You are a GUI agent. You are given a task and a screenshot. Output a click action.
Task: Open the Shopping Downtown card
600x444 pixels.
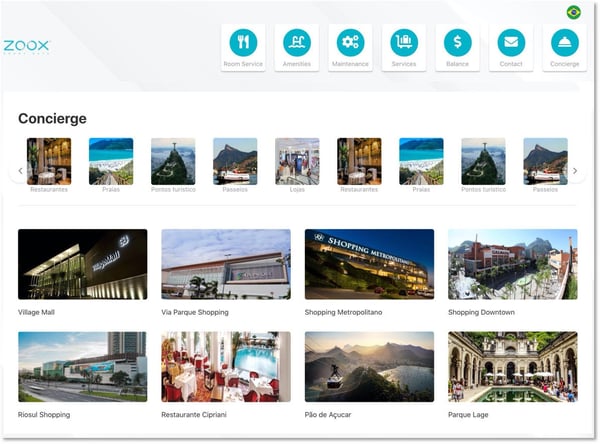coord(512,264)
